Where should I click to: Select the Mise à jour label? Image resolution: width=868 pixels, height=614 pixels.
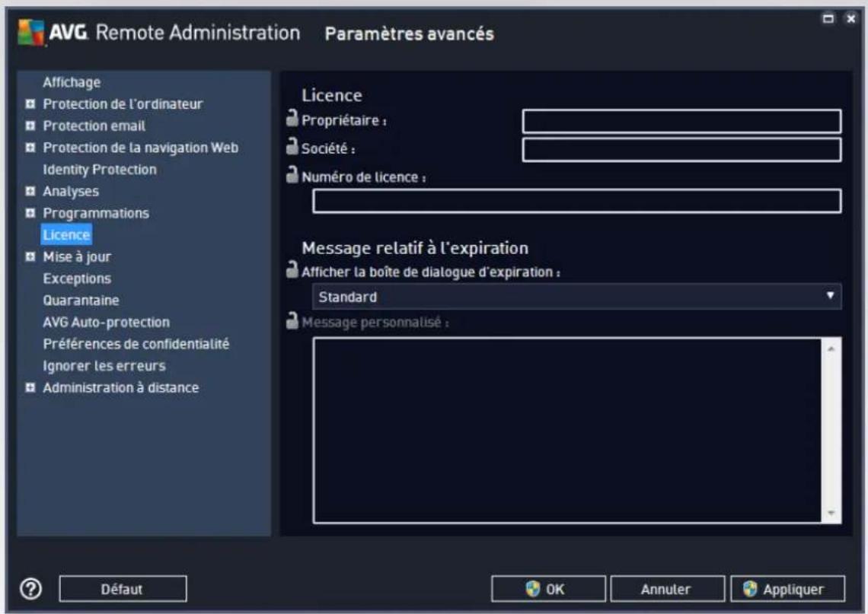point(77,256)
